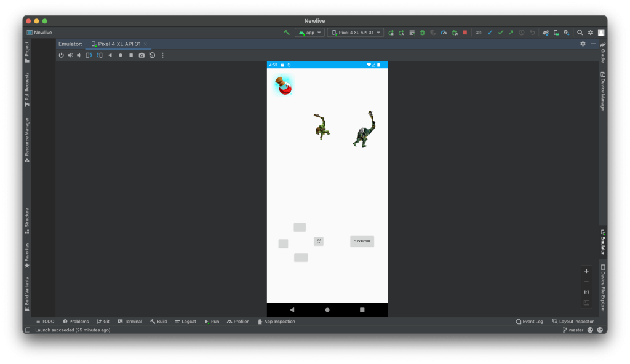Click the Git commit checkmark icon
The image size is (630, 364).
[500, 33]
